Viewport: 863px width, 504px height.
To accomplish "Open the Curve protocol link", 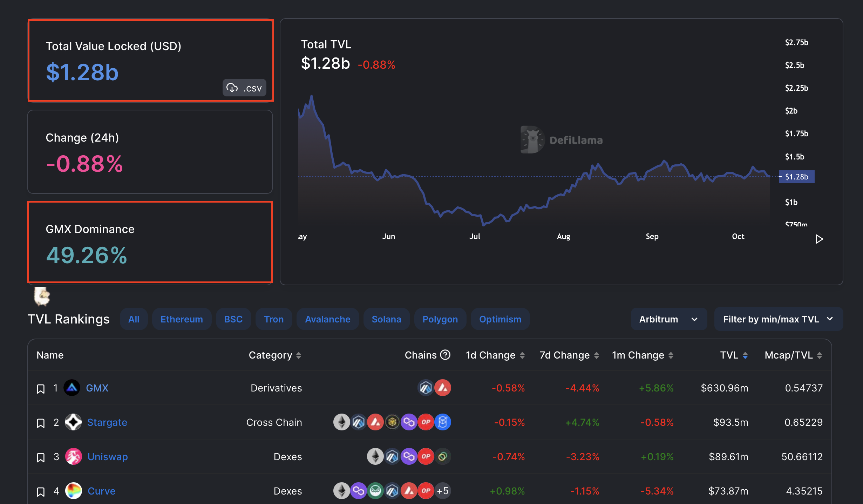I will pos(101,491).
